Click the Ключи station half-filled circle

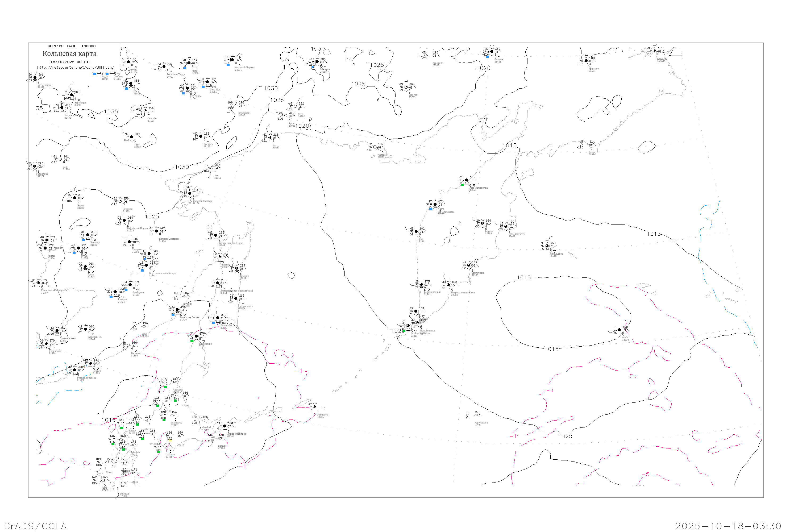(483, 223)
